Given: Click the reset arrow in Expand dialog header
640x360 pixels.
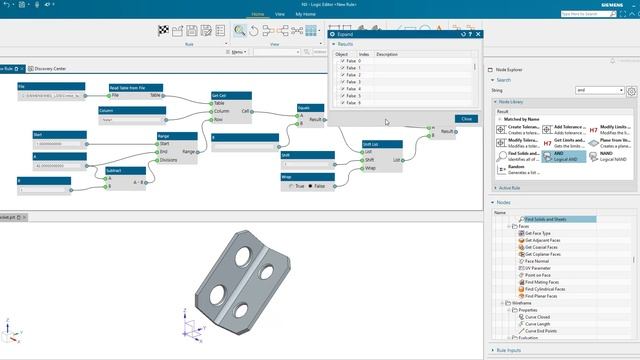Looking at the screenshot, I should click(463, 34).
